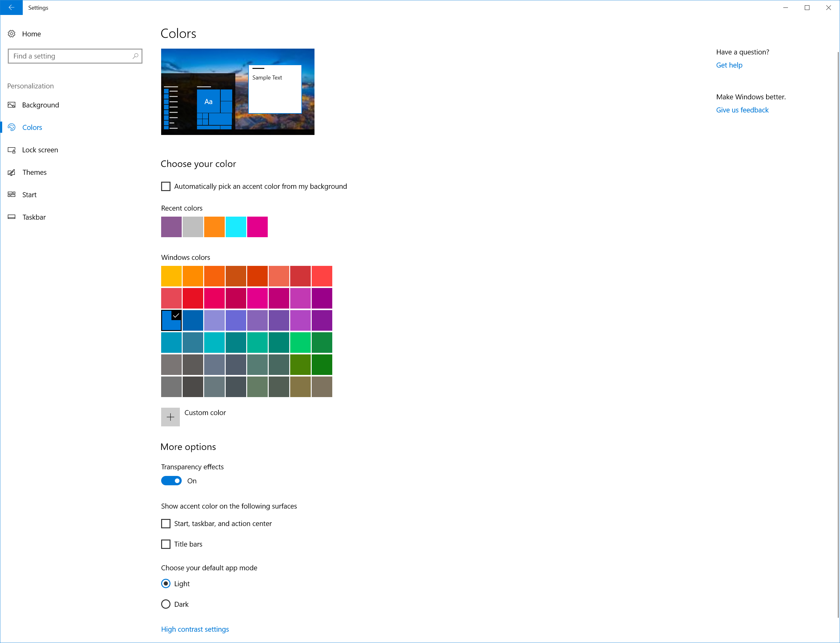Click the Start settings icon
This screenshot has height=643, width=840.
[13, 194]
